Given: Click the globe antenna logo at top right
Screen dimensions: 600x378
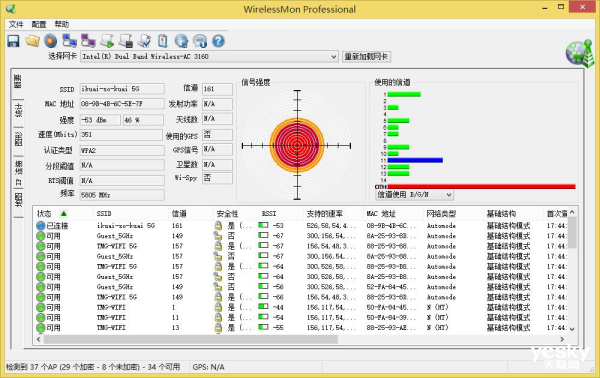Looking at the screenshot, I should 580,53.
